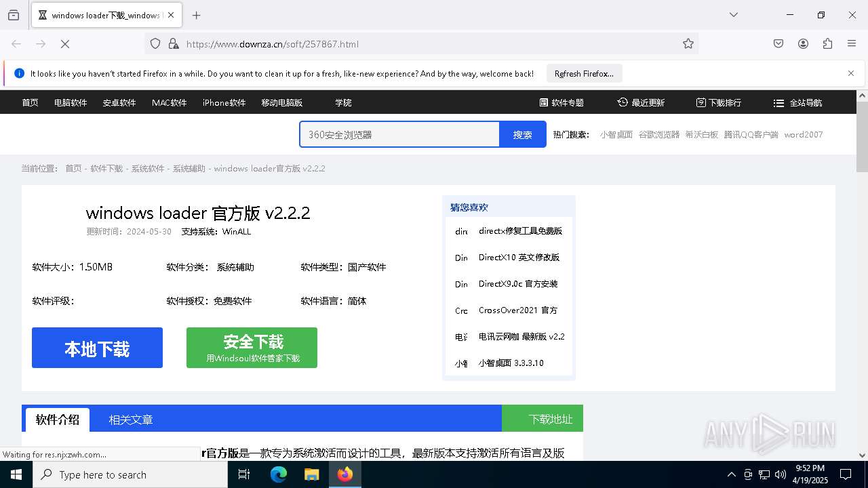This screenshot has height=488, width=868.
Task: Click hot search 谷歌浏览器
Action: coord(659,135)
